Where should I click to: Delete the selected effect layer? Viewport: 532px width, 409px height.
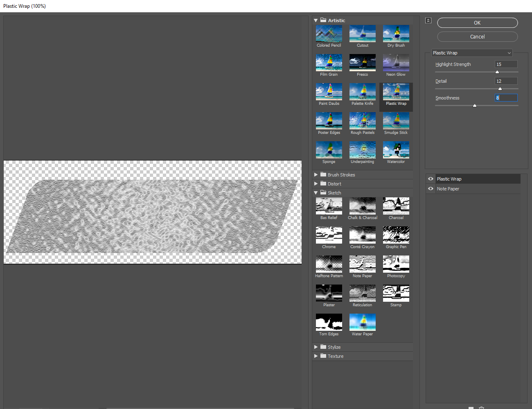(482, 408)
